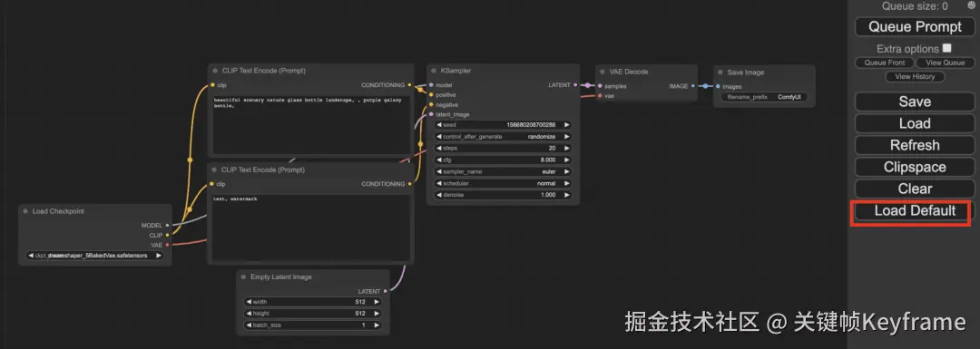Click the Queue size: 0 status text
The width and height of the screenshot is (980, 349).
tap(915, 6)
